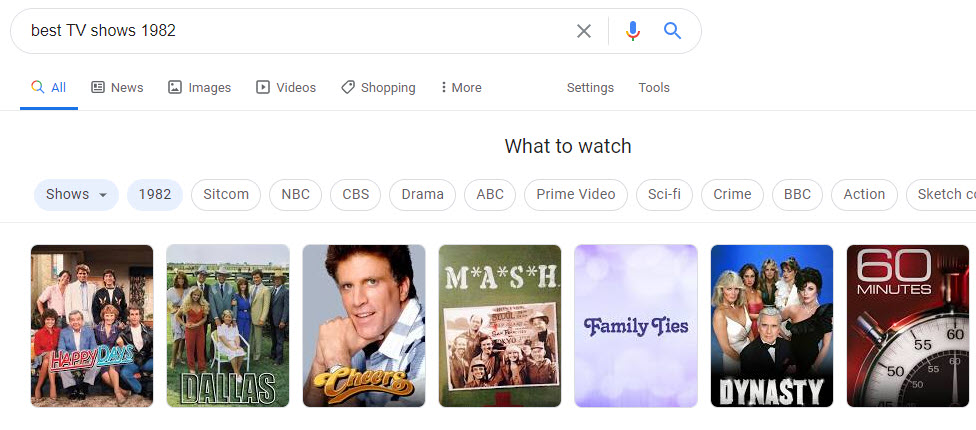
Task: Open the Settings link
Action: [x=590, y=88]
